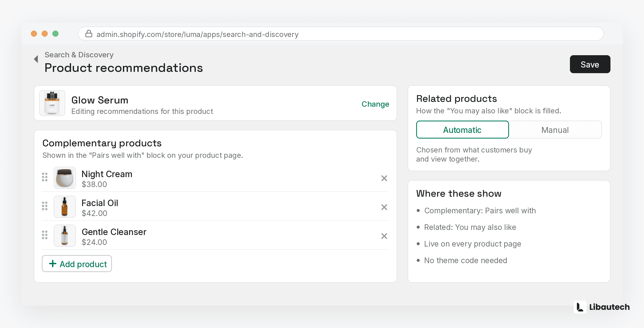
Task: Open the Gentle Cleanser thumbnail
Action: click(65, 236)
